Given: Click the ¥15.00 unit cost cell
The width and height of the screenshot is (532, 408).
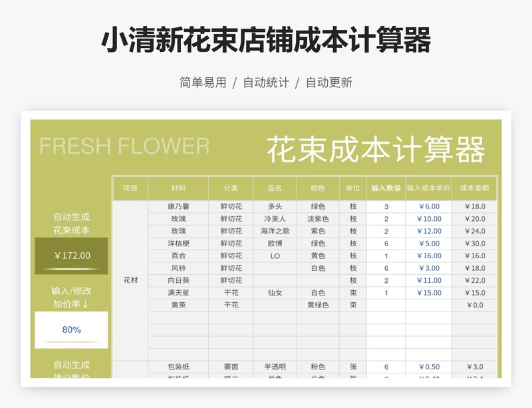Looking at the screenshot, I should tap(428, 293).
